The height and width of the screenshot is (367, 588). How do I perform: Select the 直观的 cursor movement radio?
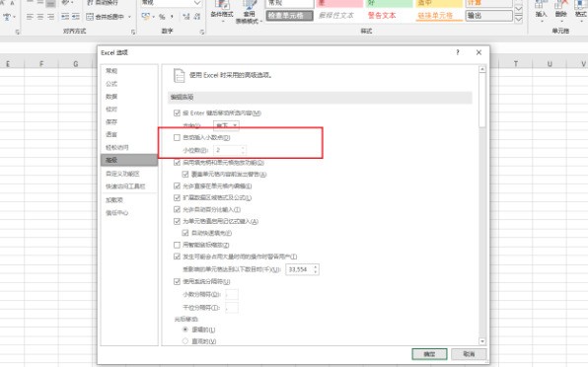(185, 341)
